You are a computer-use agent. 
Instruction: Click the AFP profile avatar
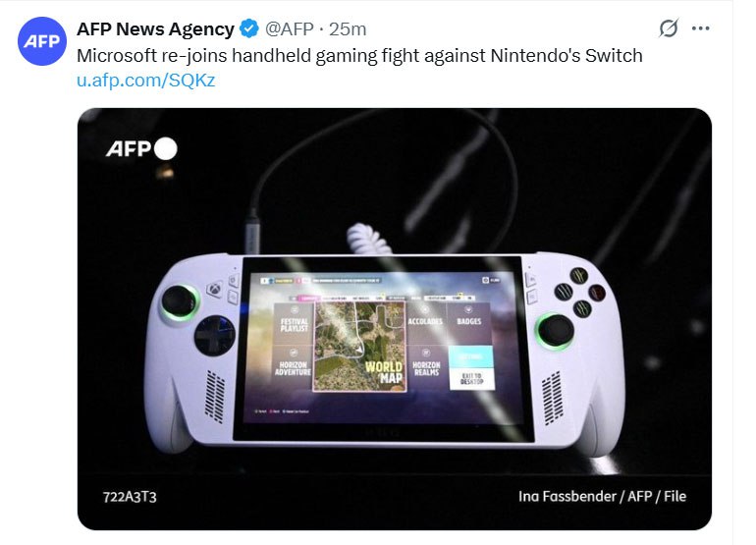coord(42,41)
